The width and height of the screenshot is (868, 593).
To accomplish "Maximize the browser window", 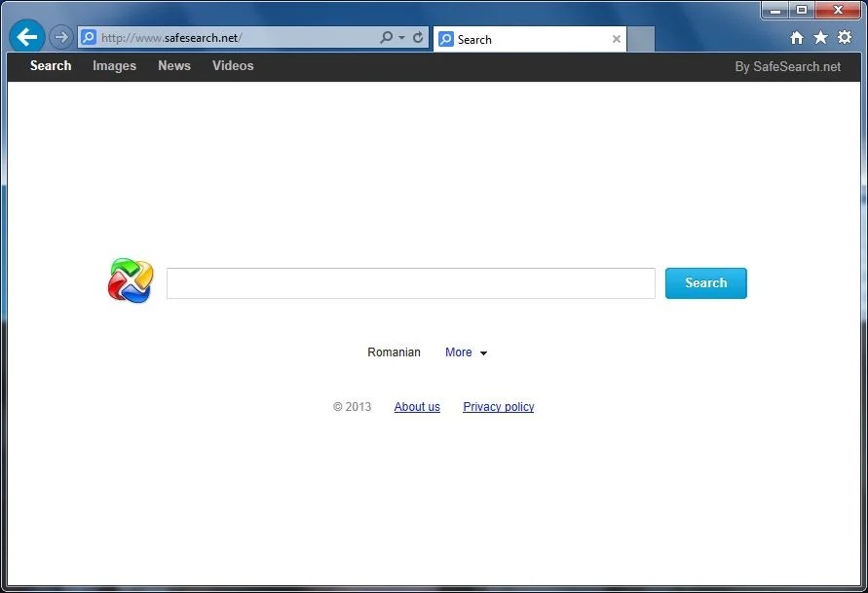I will coord(801,10).
